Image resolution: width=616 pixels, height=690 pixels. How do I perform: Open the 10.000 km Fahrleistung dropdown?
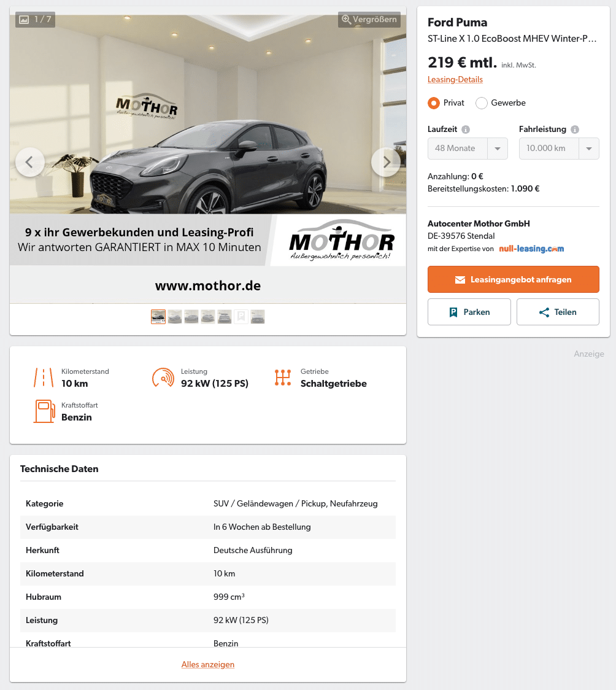[559, 149]
